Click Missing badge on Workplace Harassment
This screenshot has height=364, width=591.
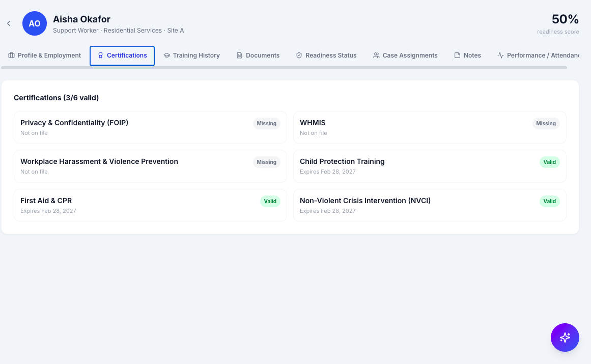[x=266, y=162]
